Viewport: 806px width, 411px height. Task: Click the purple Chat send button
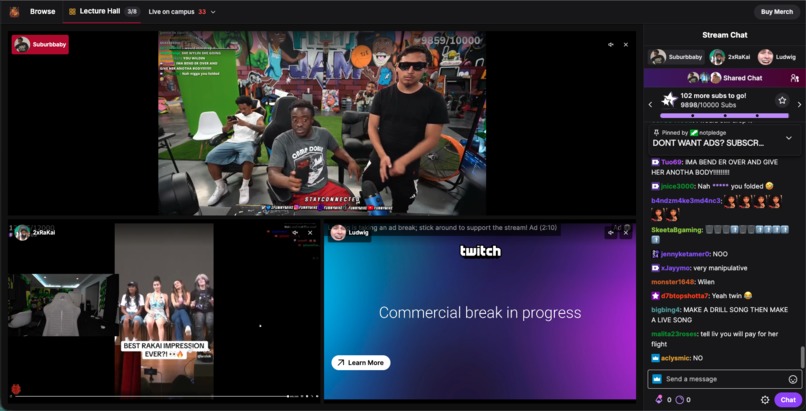coord(788,400)
